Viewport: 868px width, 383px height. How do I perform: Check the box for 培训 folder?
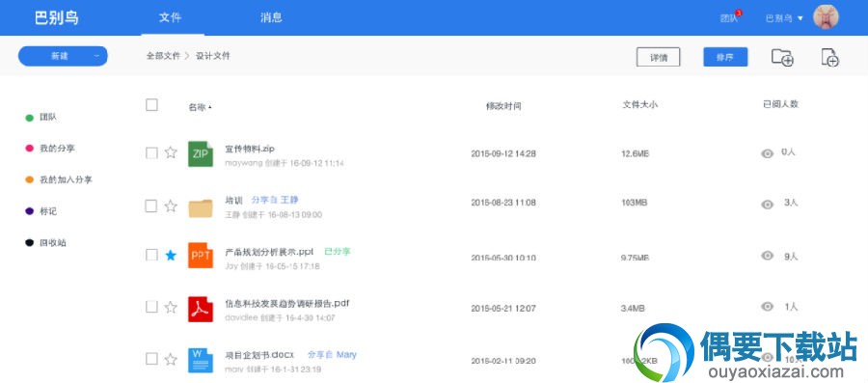[x=151, y=205]
